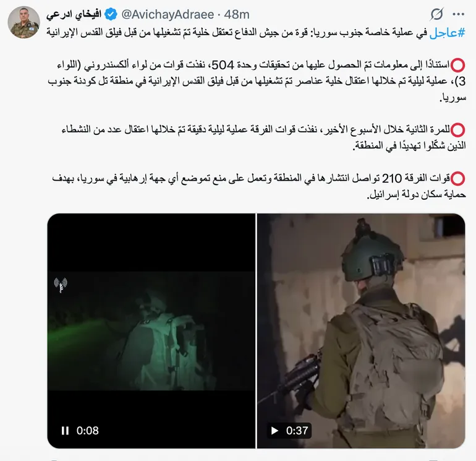Click the tweet headline text after the hashtag
Viewport: 476px width, 461px height.
click(237, 32)
